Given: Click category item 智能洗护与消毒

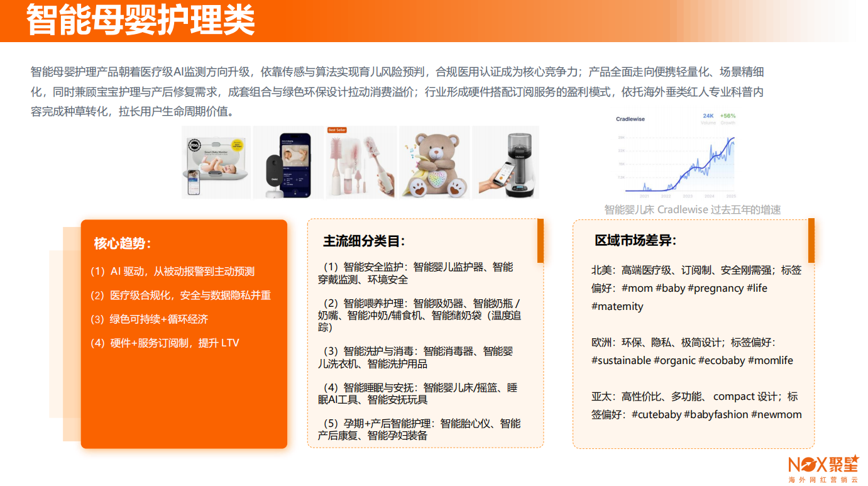Looking at the screenshot, I should pyautogui.click(x=415, y=357).
